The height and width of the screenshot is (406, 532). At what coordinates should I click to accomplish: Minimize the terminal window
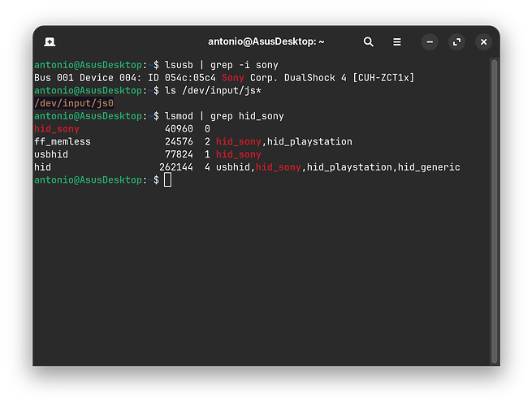(x=430, y=41)
